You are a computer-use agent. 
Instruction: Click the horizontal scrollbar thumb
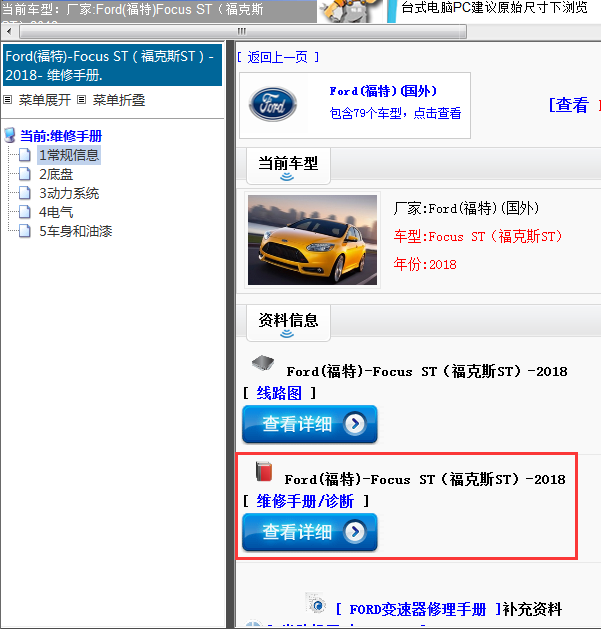coord(243,31)
